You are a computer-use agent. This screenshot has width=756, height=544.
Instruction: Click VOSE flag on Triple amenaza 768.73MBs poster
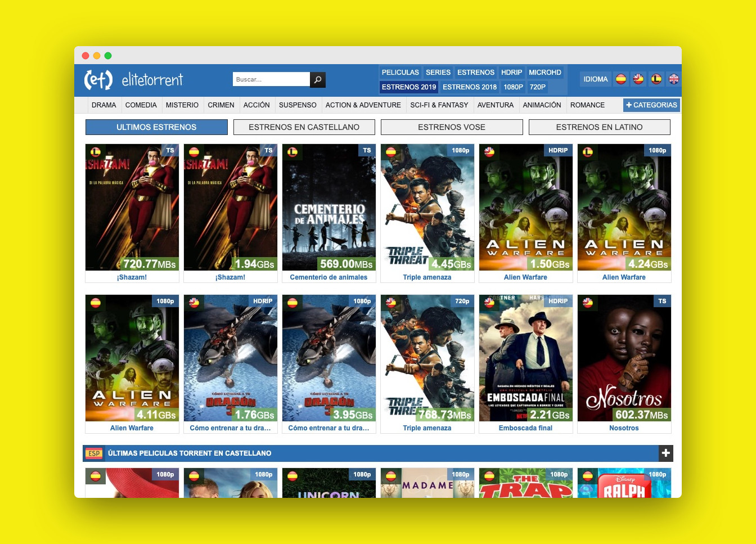(391, 303)
